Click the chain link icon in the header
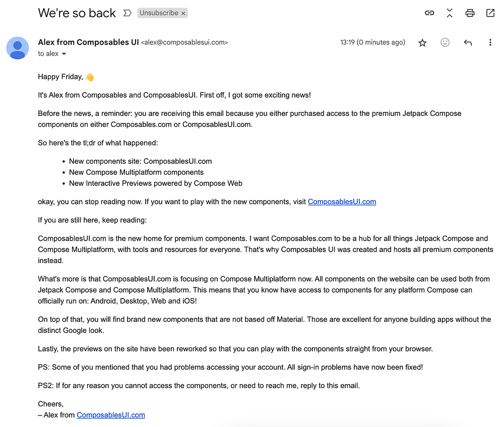Screen dimensions: 504x427 pyautogui.click(x=429, y=13)
